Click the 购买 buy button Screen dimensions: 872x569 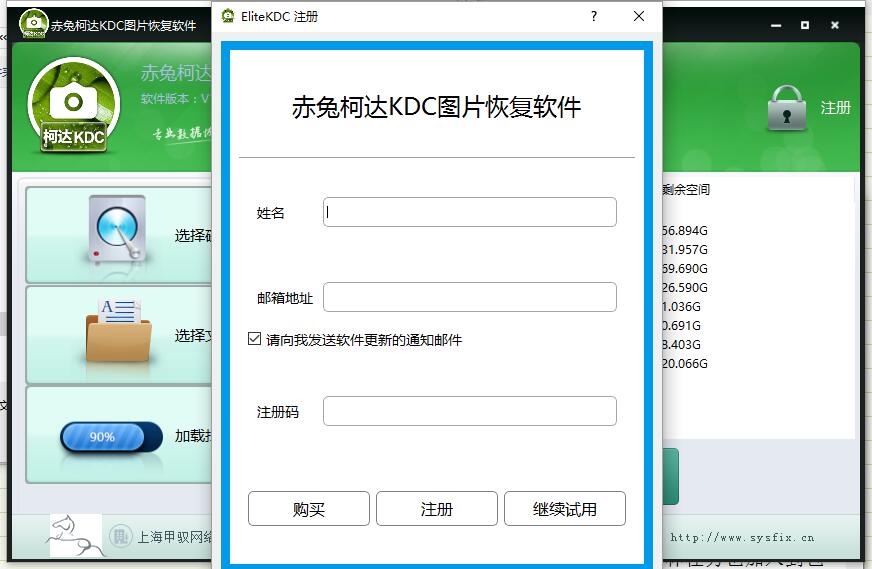[x=309, y=508]
